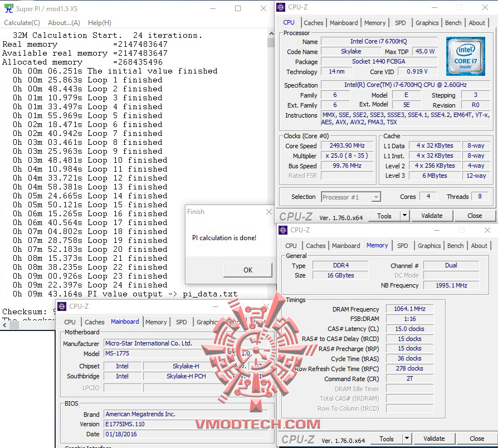Click Validate in Memory CPU-Z window

click(x=434, y=439)
